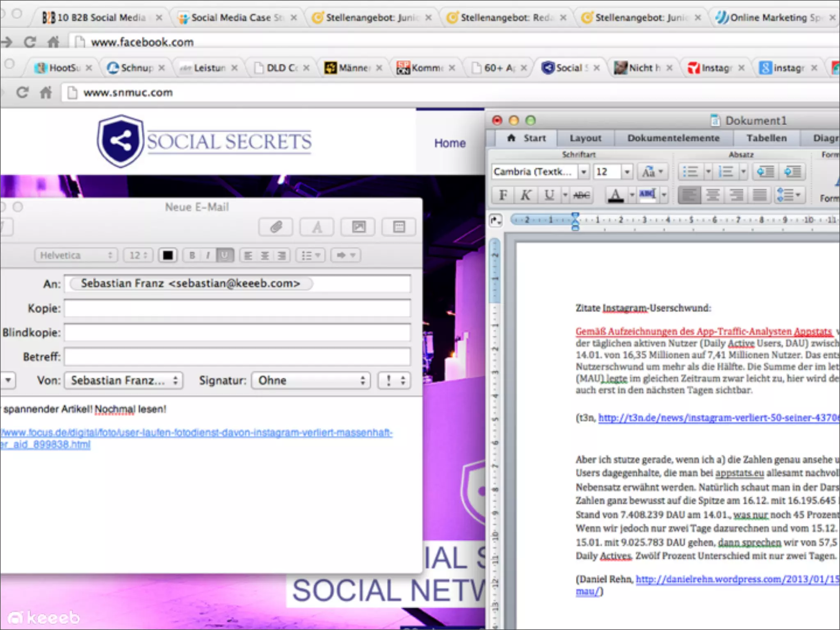Click the bulleted list icon in Word

[691, 171]
